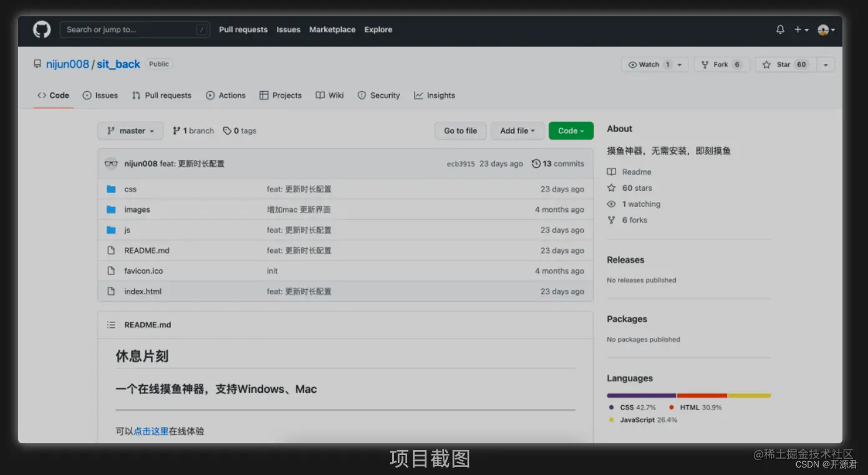Go to Explore in top navigation
Screen dimensions: 868x475
pyautogui.click(x=379, y=29)
